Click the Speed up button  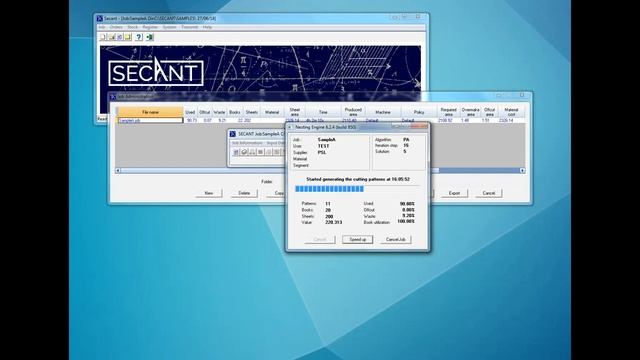pos(358,239)
